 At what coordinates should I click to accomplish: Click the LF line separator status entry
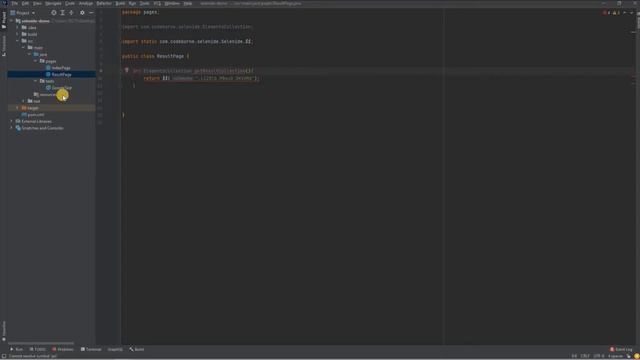(585, 356)
